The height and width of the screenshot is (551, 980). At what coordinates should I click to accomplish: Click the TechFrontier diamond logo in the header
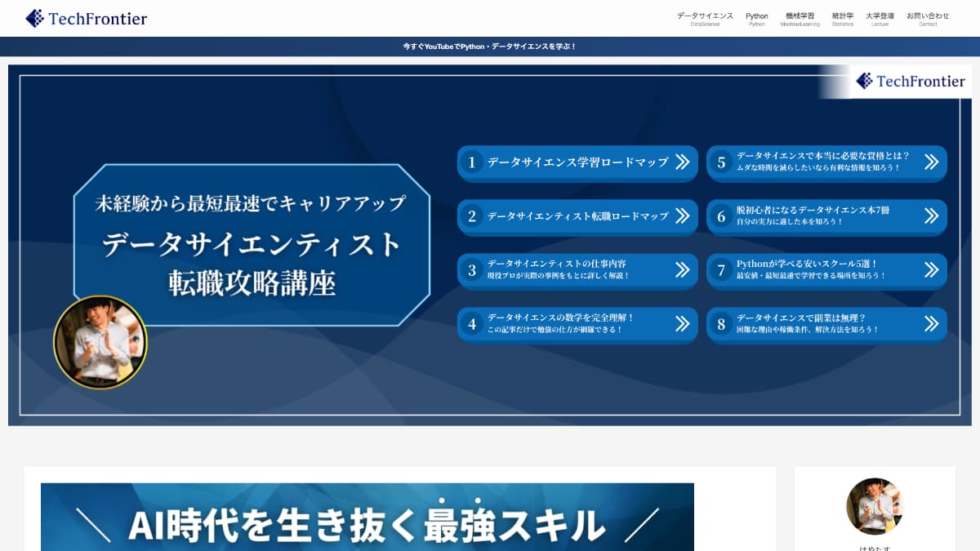pos(35,18)
